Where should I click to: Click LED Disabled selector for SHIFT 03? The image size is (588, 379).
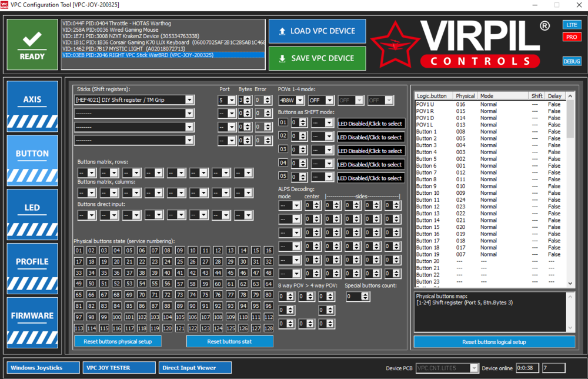coord(370,151)
